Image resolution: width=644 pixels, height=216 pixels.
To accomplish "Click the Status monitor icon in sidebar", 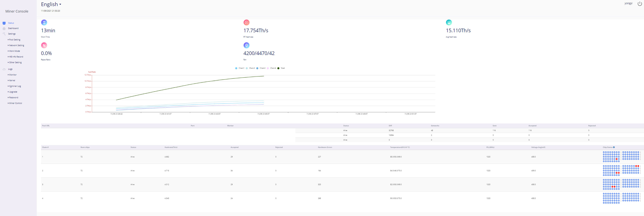I will point(4,23).
